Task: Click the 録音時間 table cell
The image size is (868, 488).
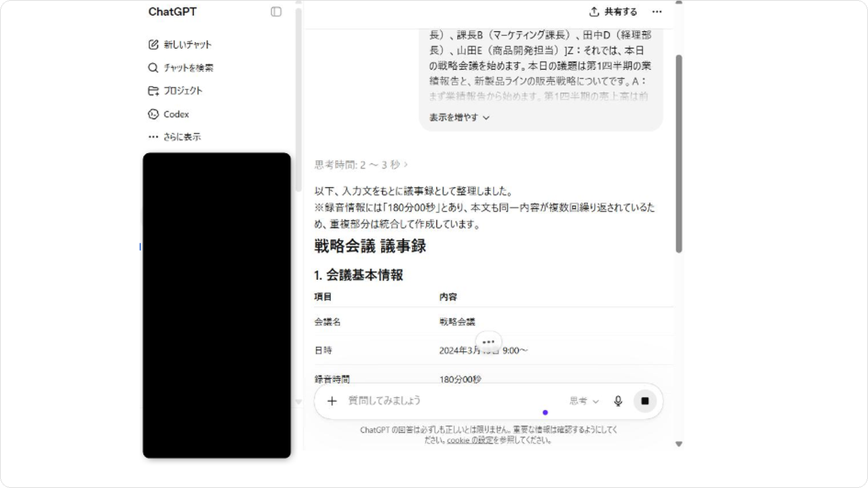Action: coord(332,380)
